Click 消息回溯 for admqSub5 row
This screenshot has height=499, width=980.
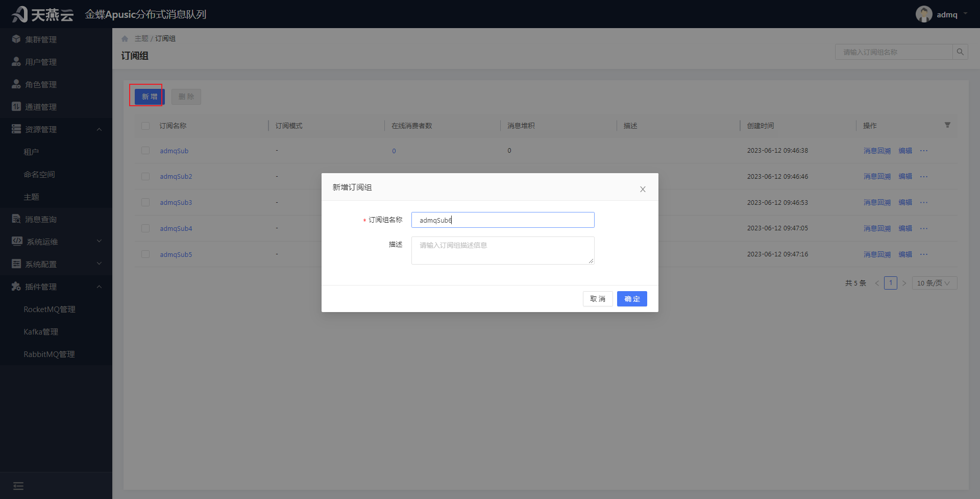click(877, 254)
